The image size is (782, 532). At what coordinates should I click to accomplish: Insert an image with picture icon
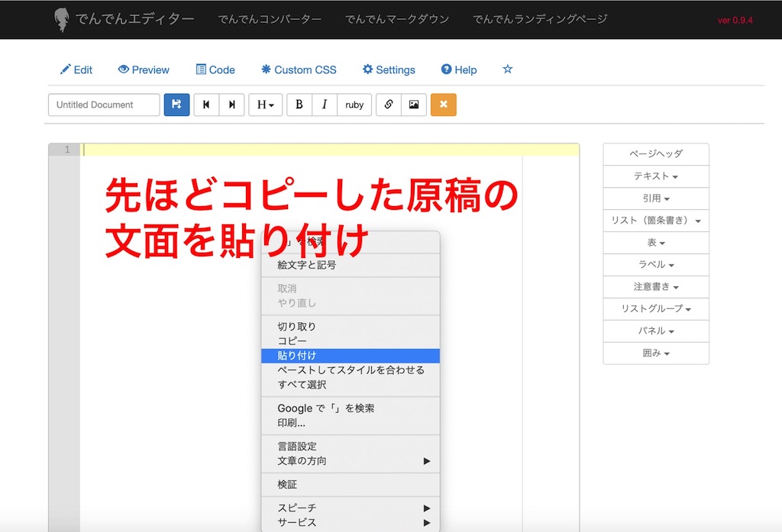414,105
